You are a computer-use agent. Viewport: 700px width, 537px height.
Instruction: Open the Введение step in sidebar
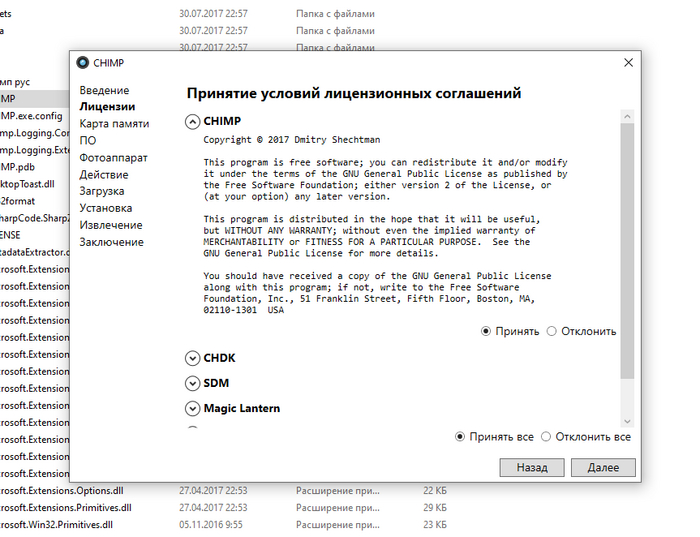tap(104, 90)
